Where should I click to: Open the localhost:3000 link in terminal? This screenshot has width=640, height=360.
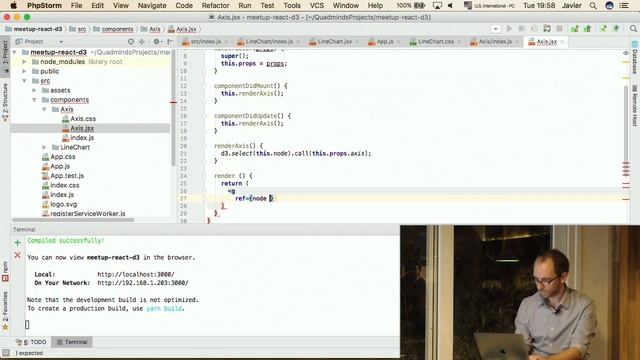click(x=136, y=274)
